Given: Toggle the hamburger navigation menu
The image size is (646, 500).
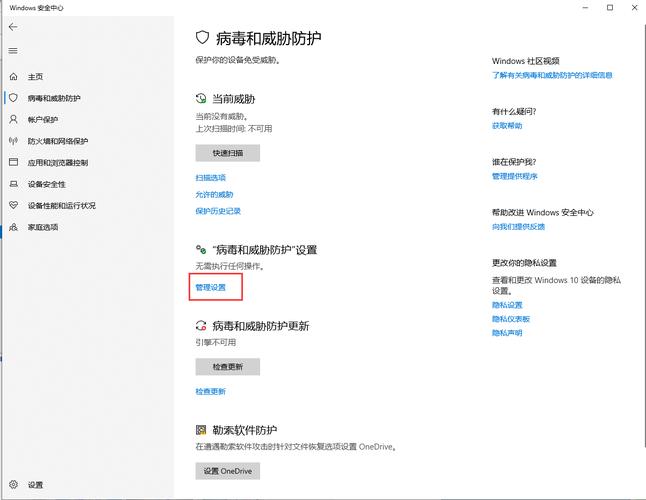Looking at the screenshot, I should (13, 51).
